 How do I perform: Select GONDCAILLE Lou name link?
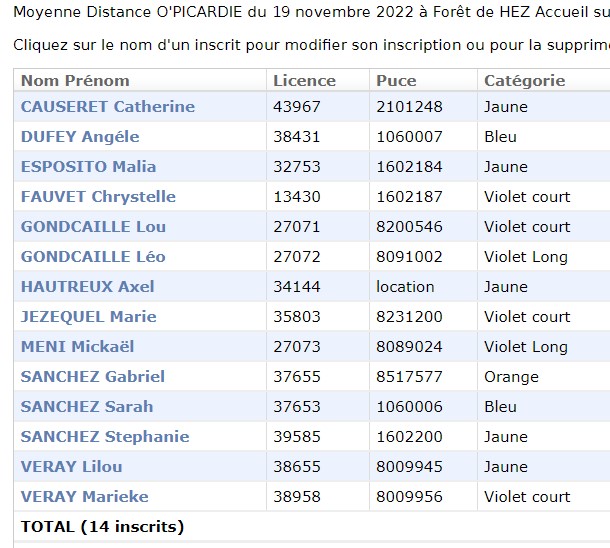coord(93,227)
